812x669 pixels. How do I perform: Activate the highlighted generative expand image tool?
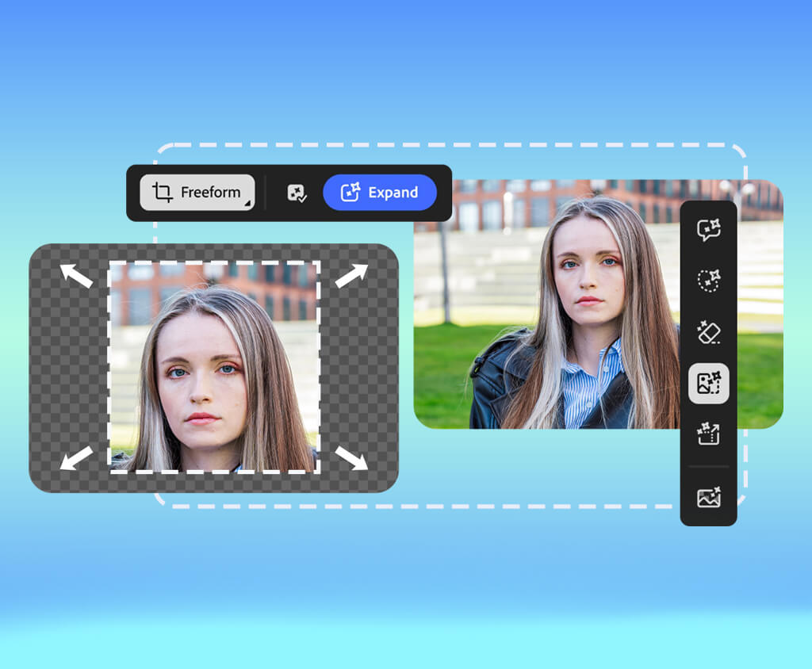click(x=708, y=383)
